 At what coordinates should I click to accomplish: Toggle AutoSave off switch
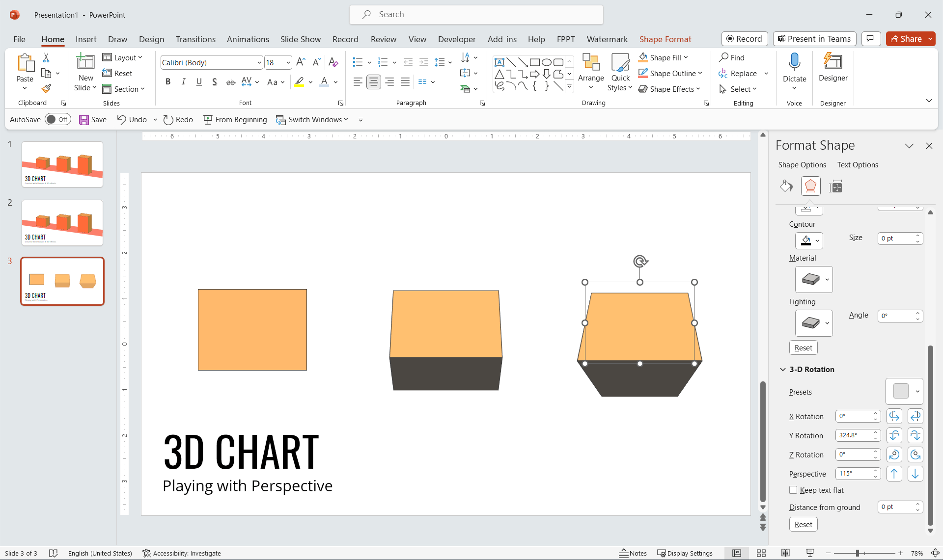pos(57,119)
